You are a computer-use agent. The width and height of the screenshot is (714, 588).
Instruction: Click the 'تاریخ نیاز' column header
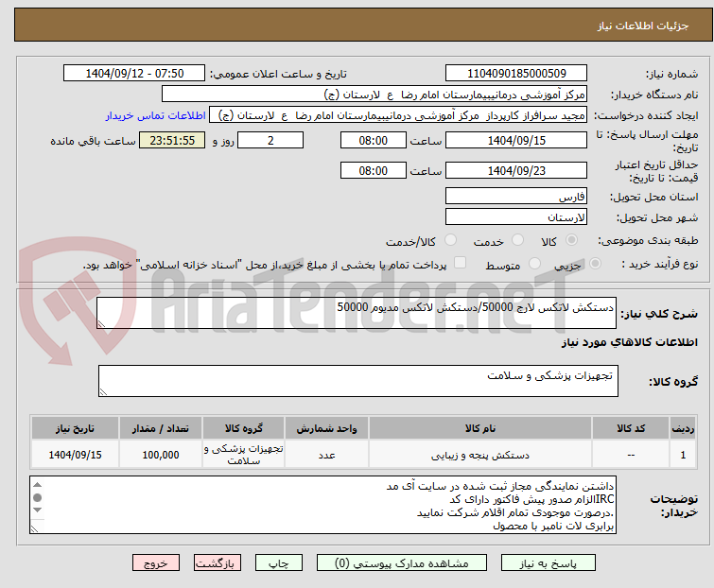pyautogui.click(x=75, y=428)
